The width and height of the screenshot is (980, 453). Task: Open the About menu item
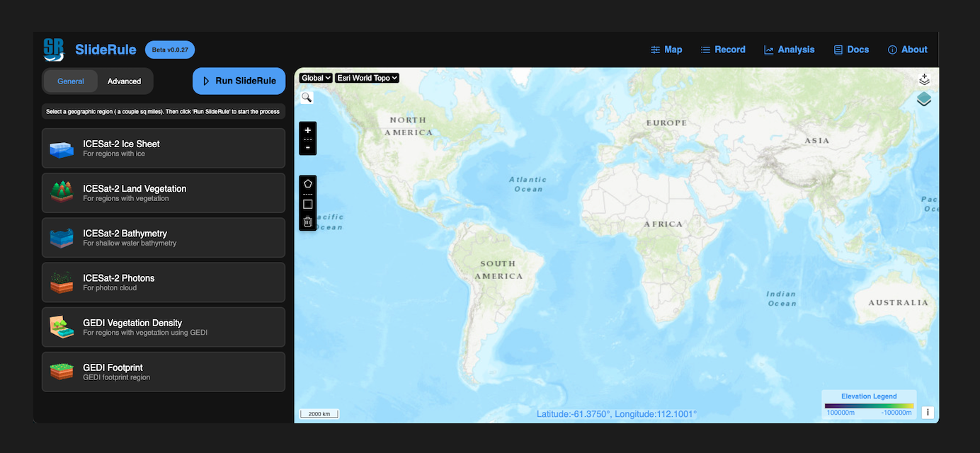point(907,50)
